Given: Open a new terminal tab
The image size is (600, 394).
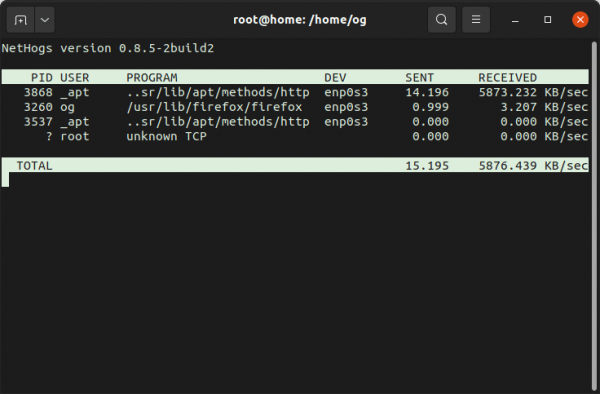Looking at the screenshot, I should point(21,20).
